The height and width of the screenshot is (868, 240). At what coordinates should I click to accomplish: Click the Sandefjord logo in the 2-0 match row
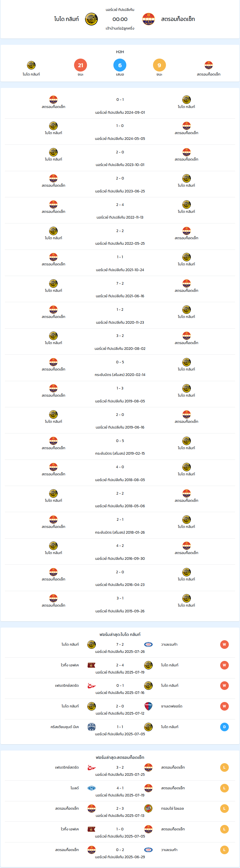tap(148, 706)
